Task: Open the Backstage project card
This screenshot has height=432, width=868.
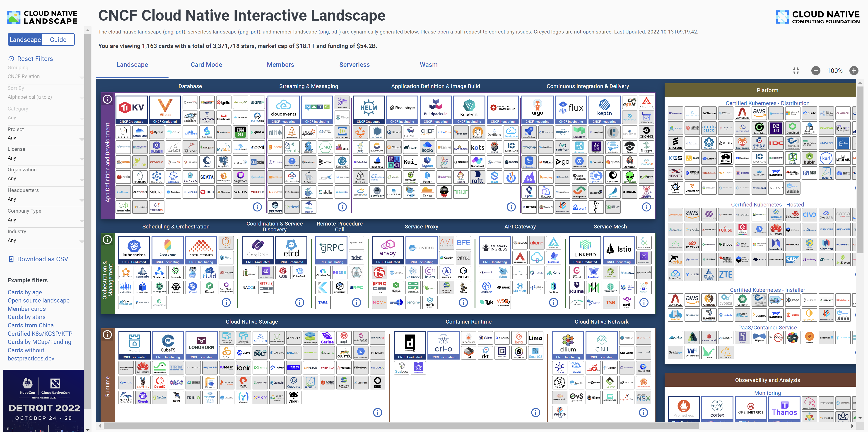Action: coord(402,110)
